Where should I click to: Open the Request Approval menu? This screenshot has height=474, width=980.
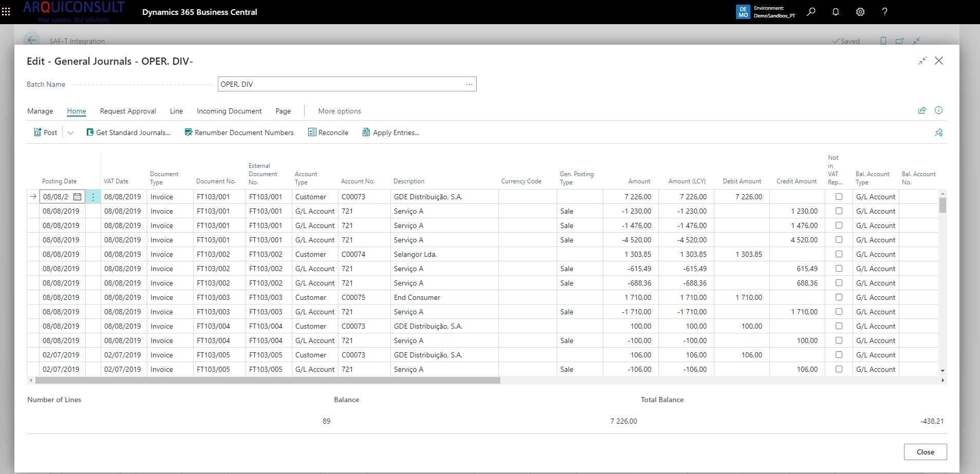click(x=128, y=111)
